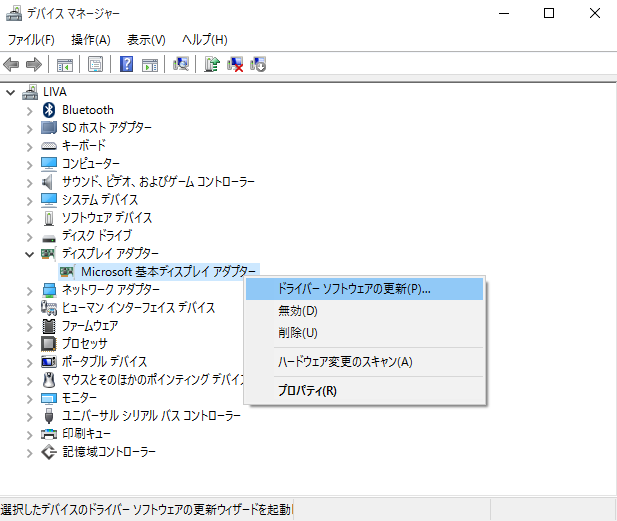
Task: Select the ポータブル デバイス entry
Action: (x=105, y=362)
